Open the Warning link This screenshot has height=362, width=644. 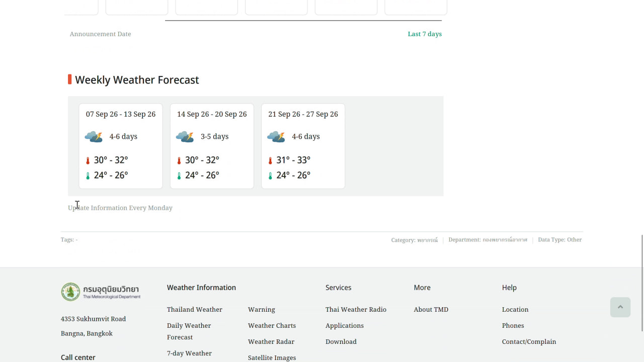262,310
